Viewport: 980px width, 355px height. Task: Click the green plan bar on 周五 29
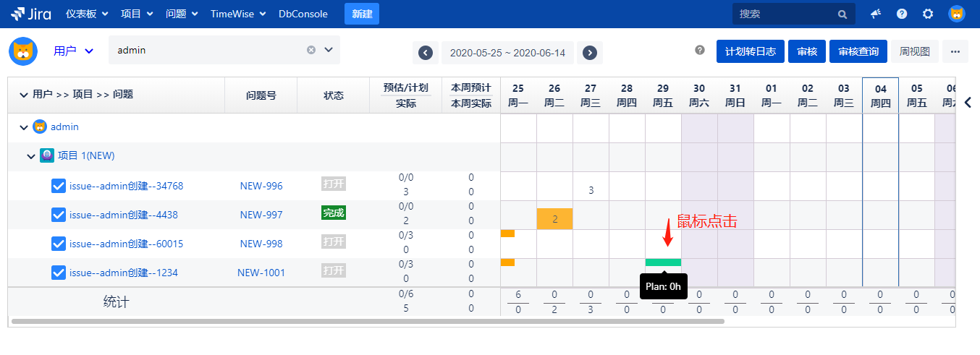coord(663,262)
